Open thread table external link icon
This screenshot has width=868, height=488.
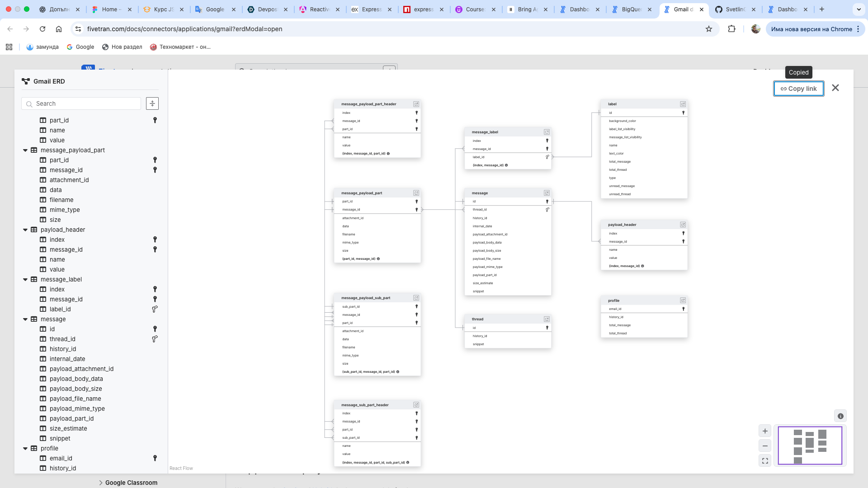[547, 319]
